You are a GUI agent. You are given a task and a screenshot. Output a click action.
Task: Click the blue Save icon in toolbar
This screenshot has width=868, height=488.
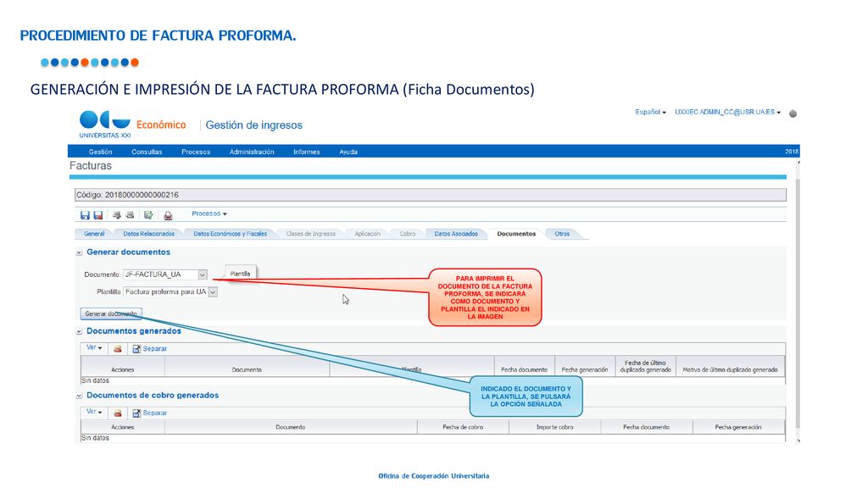click(85, 215)
